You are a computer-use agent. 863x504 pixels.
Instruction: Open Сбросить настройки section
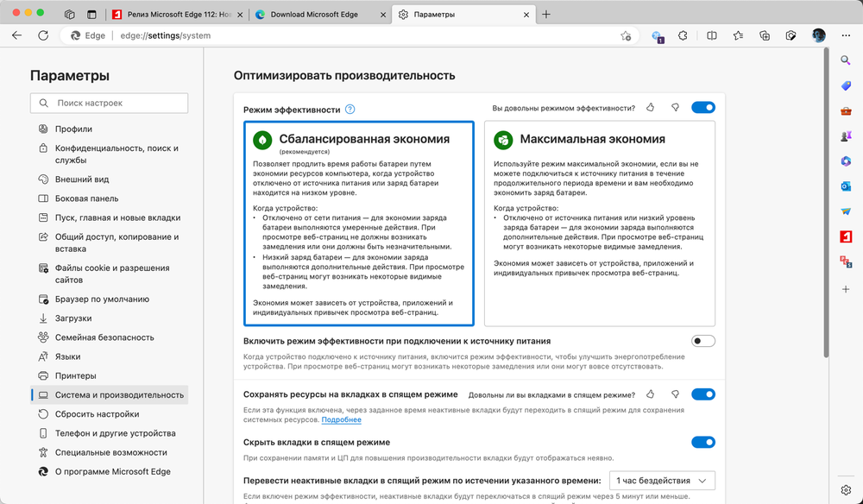pos(110,414)
